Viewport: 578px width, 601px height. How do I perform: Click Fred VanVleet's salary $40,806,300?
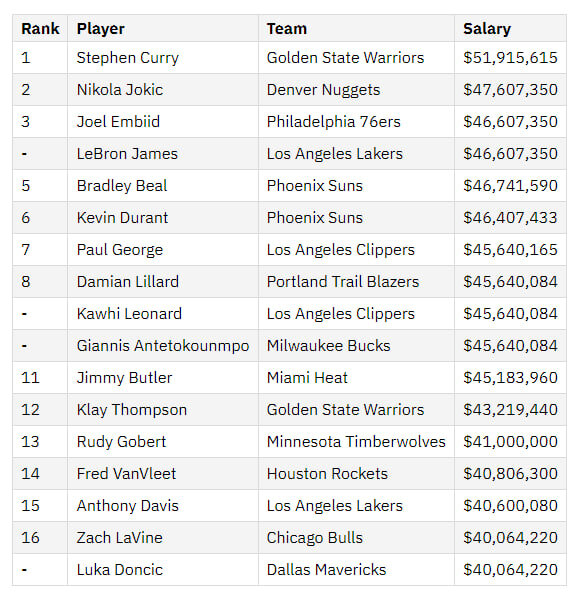(510, 474)
